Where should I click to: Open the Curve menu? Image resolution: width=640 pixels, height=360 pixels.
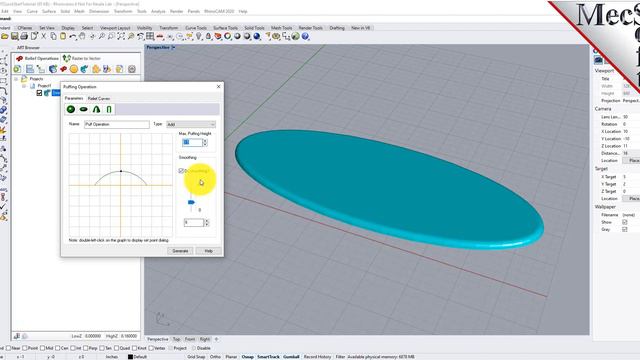32,11
